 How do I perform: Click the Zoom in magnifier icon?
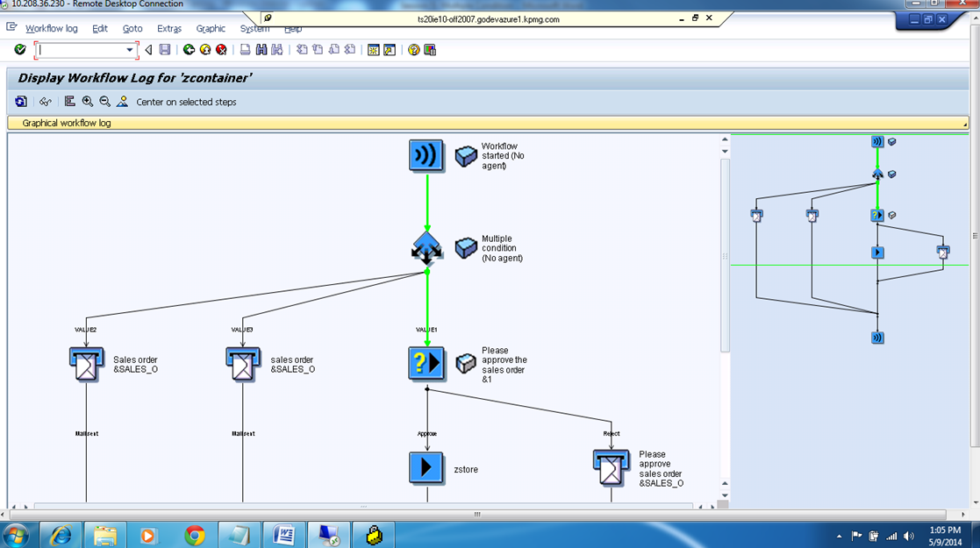tap(87, 102)
